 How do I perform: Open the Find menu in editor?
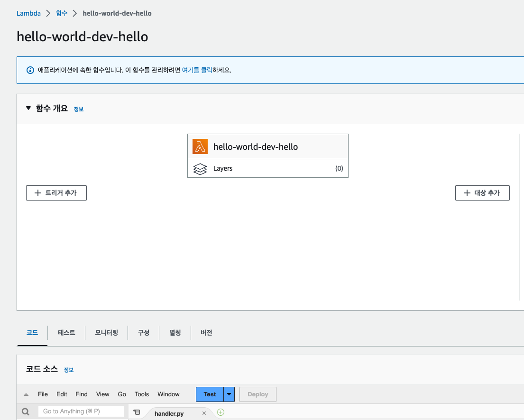82,394
